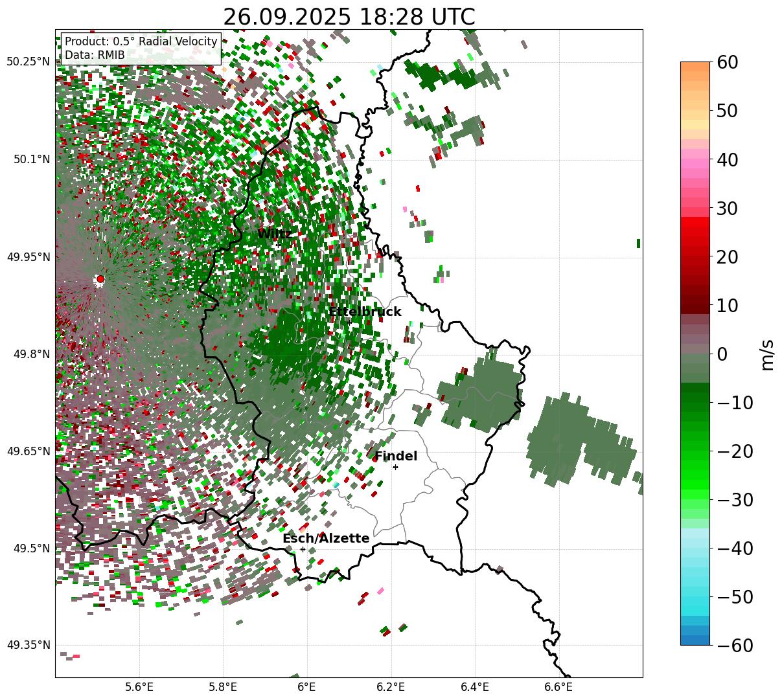Click the colorbar value −50

735,597
